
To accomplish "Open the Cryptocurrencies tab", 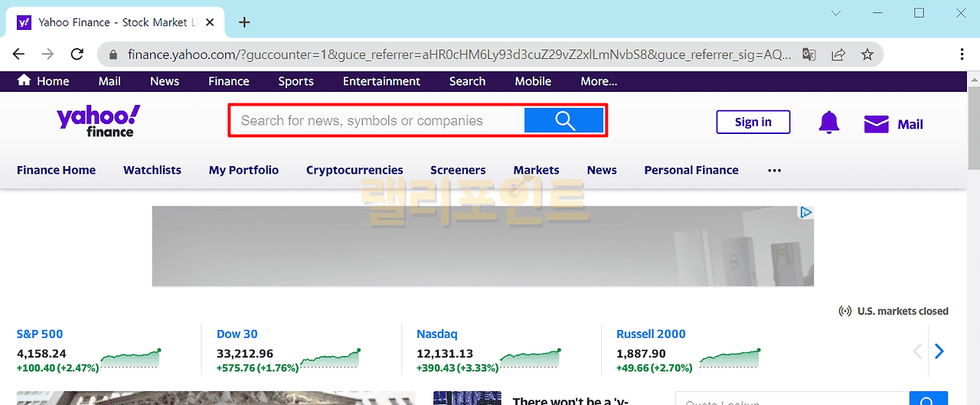I will [354, 170].
